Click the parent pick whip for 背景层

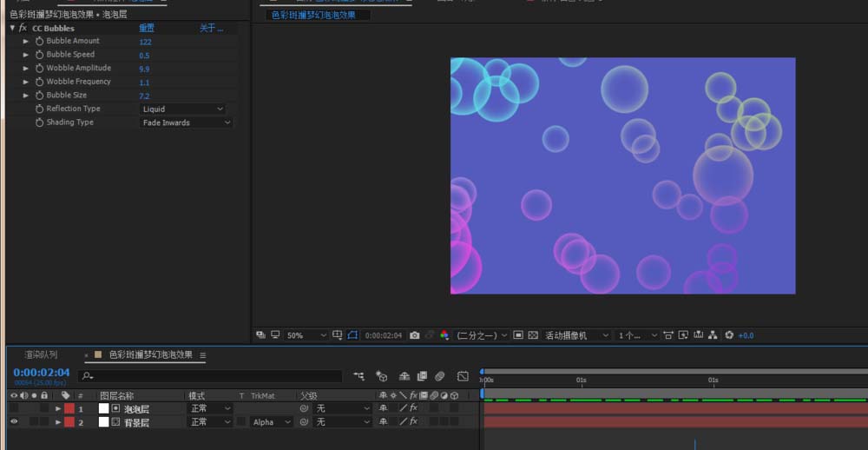point(304,422)
